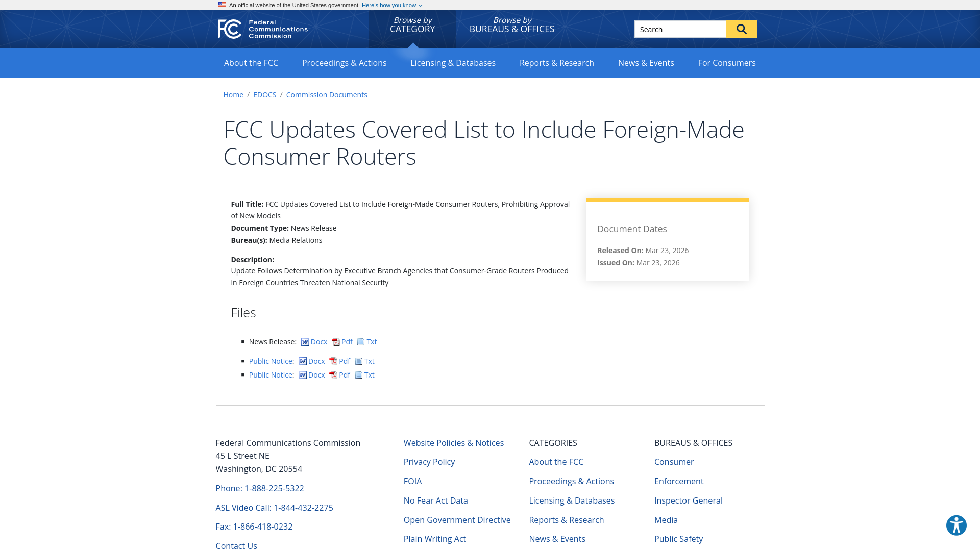Open the FOIA footer link
The width and height of the screenshot is (980, 551).
coord(412,481)
